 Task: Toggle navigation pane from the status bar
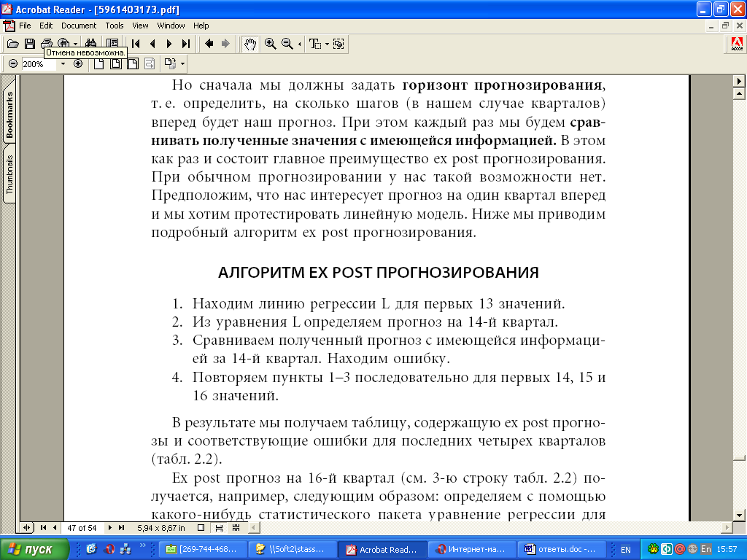(x=27, y=528)
